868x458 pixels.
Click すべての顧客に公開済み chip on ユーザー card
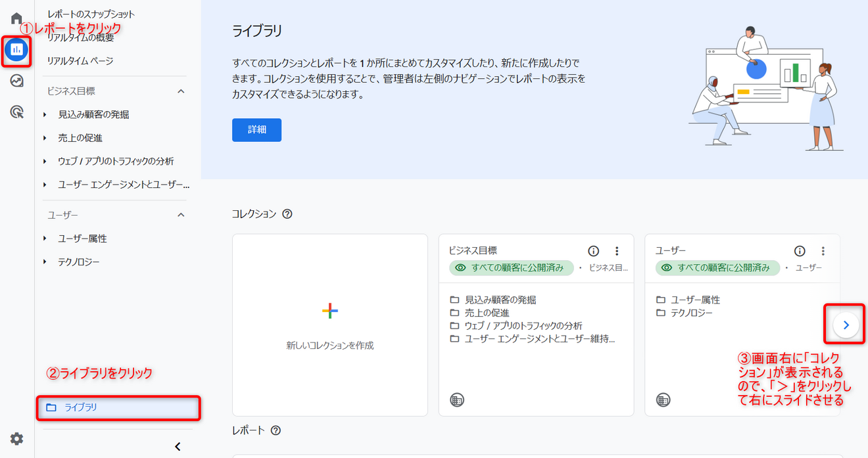click(718, 268)
